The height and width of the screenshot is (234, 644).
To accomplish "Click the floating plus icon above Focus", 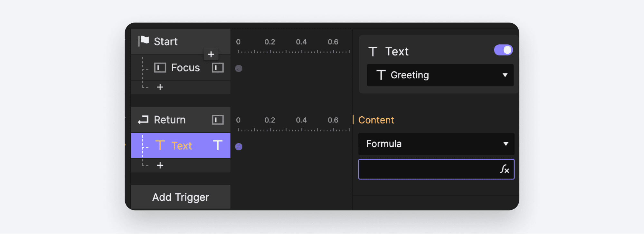I will (x=211, y=54).
